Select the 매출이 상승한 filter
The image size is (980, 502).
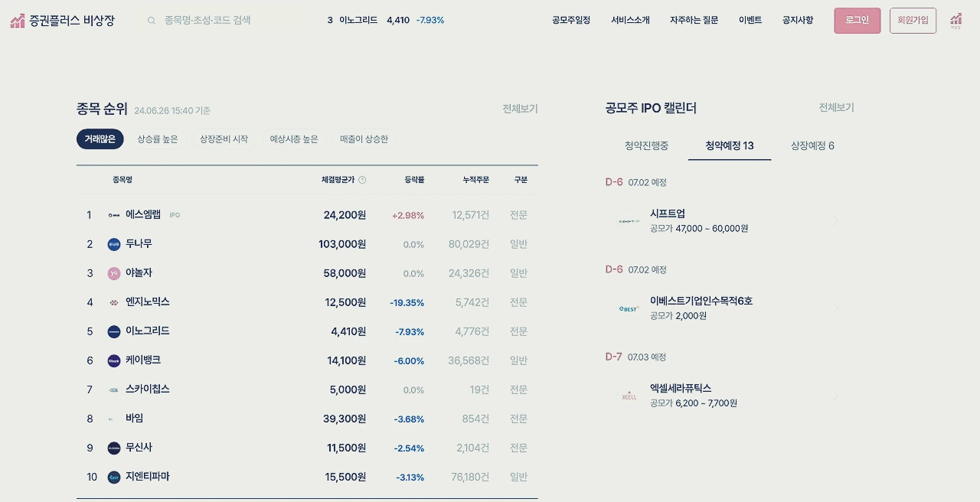pos(364,139)
